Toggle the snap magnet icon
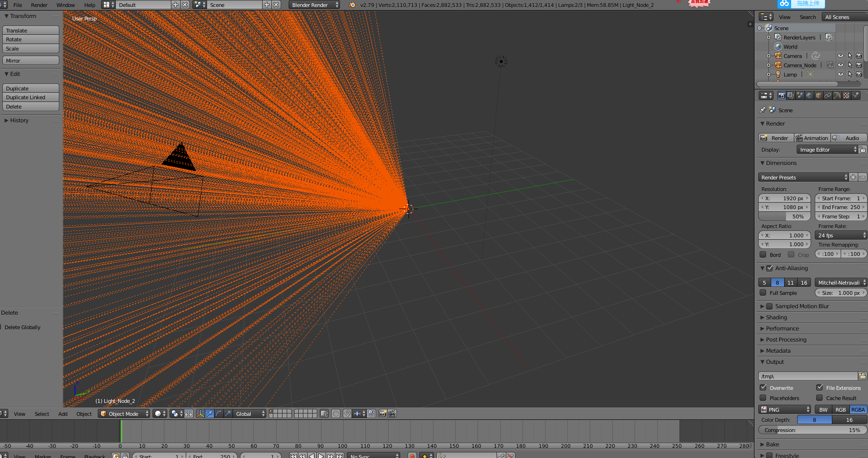Screen dimensions: 868x458 point(347,413)
